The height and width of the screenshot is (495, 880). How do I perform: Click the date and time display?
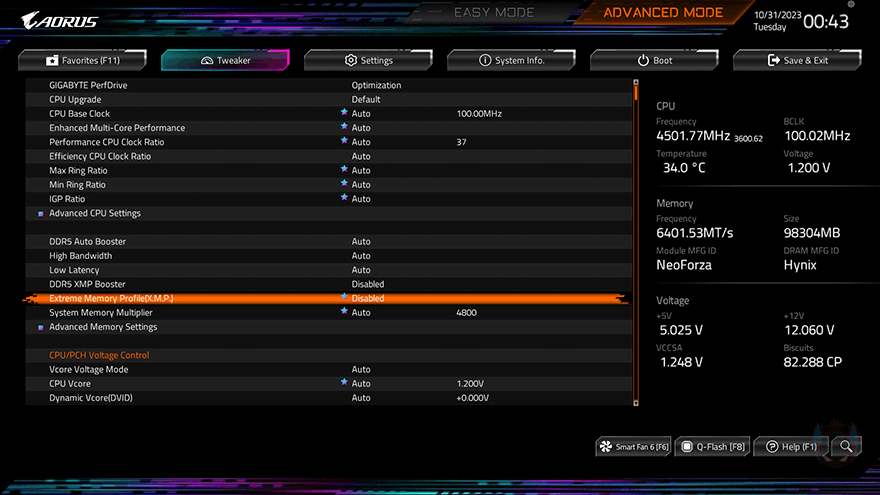click(801, 21)
